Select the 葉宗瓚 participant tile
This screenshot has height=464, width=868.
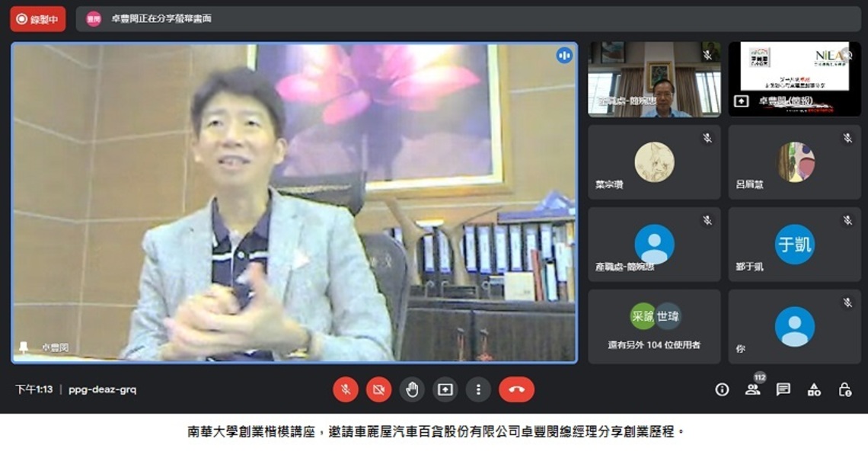click(x=654, y=162)
